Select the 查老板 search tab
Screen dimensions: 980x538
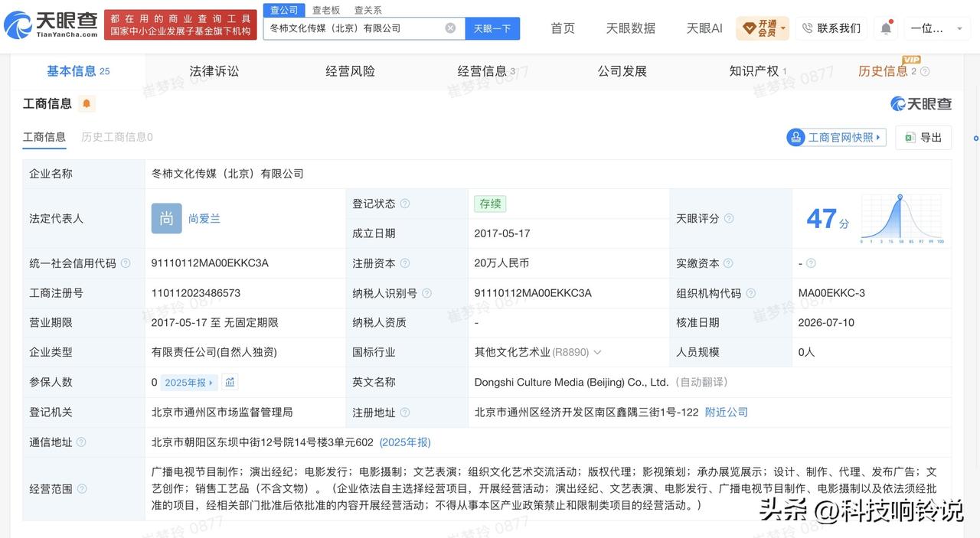coord(326,10)
